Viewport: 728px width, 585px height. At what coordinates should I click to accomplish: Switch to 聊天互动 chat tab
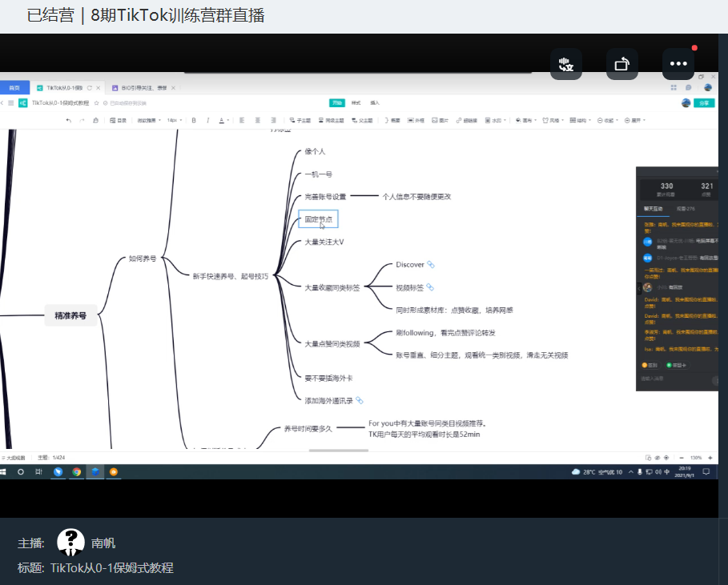pos(654,209)
